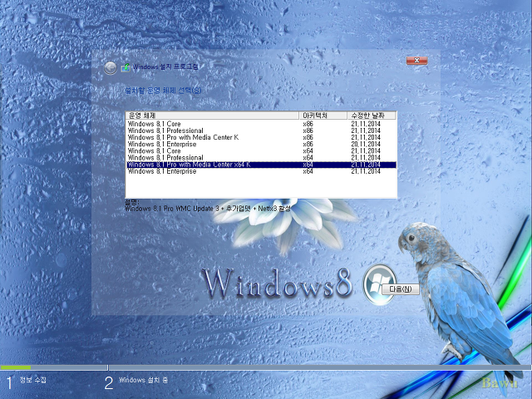Select the x64 Windows 8.1 Enterprise row
This screenshot has width=532, height=399.
tap(261, 171)
